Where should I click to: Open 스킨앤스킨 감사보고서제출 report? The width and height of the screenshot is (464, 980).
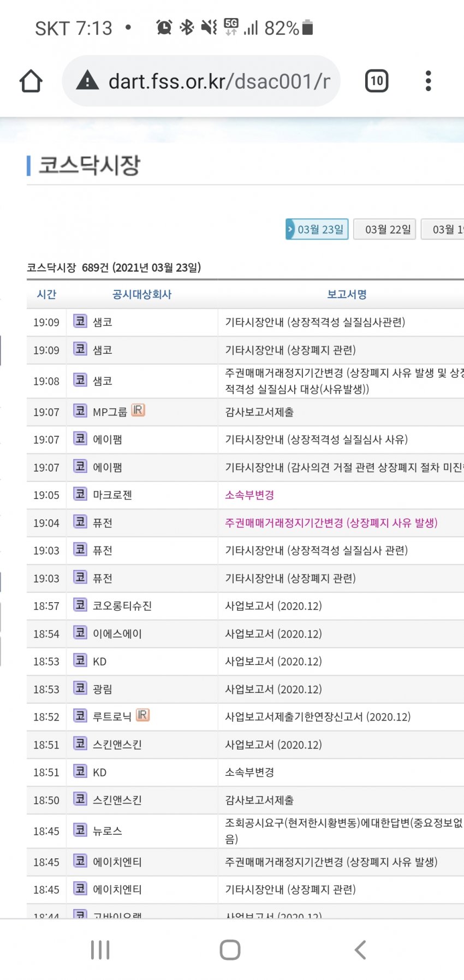coord(259,800)
